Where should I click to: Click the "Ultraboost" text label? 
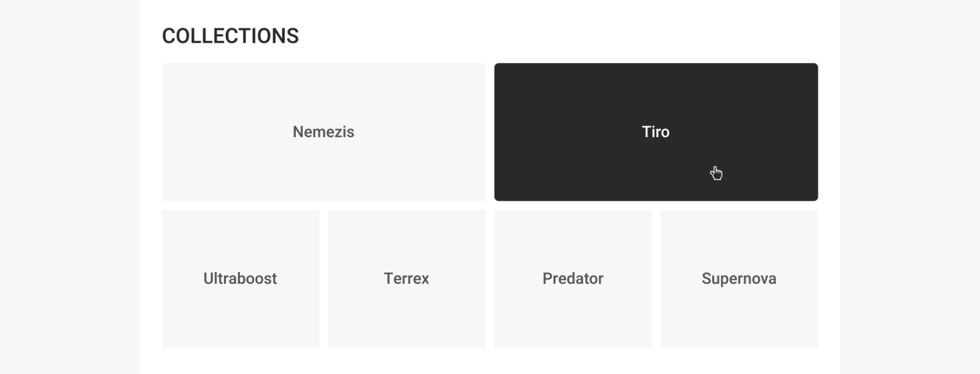(240, 278)
